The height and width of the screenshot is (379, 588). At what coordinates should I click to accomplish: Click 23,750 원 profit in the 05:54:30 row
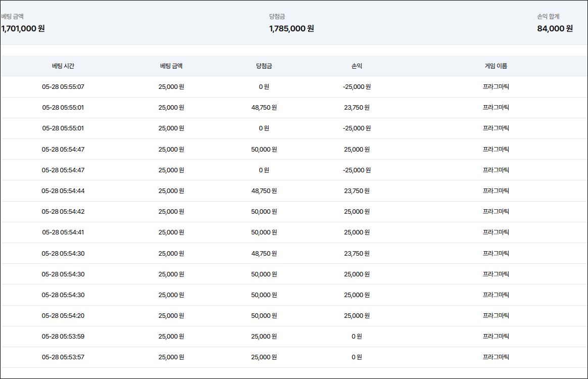coord(357,253)
